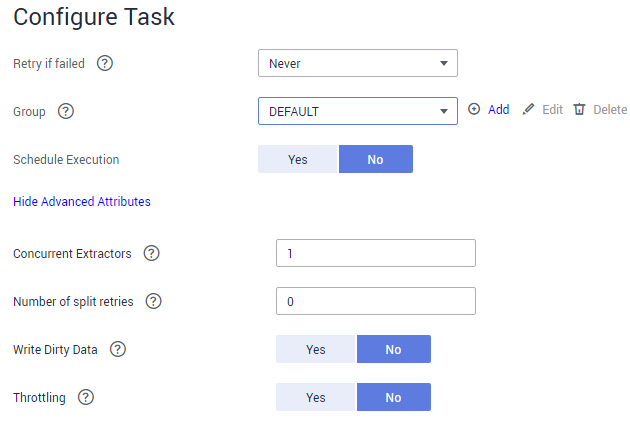
Task: Show help for Write Dirty Data
Action: (118, 349)
